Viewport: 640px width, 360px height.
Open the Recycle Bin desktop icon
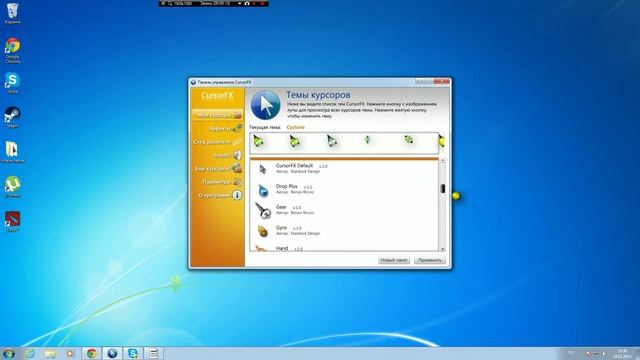(x=12, y=13)
